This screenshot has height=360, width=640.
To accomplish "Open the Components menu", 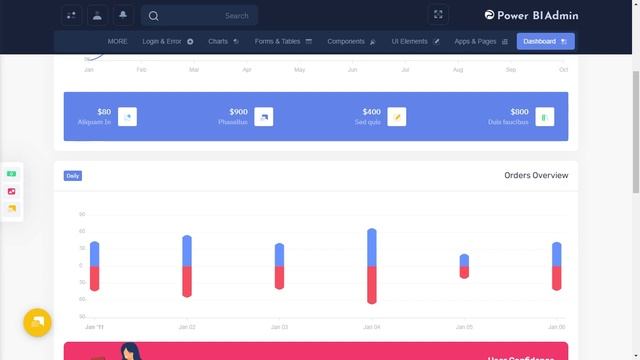I will (351, 41).
